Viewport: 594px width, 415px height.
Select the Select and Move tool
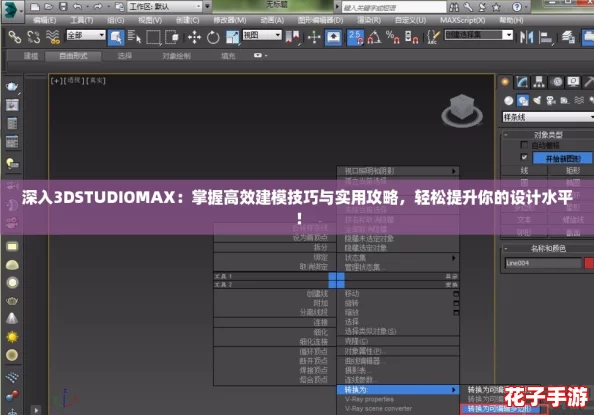point(194,37)
